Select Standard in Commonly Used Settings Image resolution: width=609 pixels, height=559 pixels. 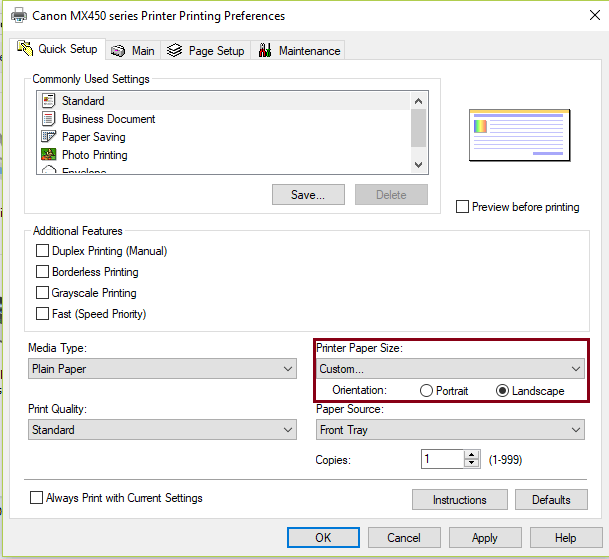(224, 101)
